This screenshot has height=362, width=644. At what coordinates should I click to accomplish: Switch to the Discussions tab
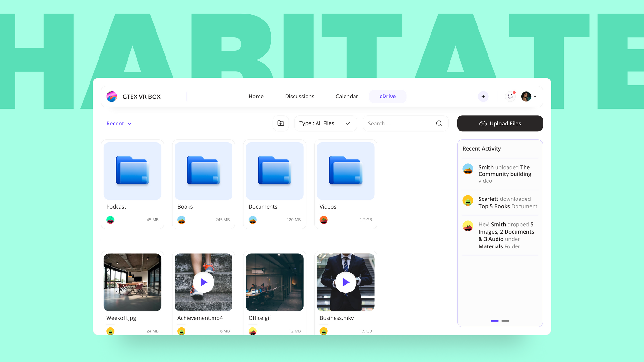(299, 96)
